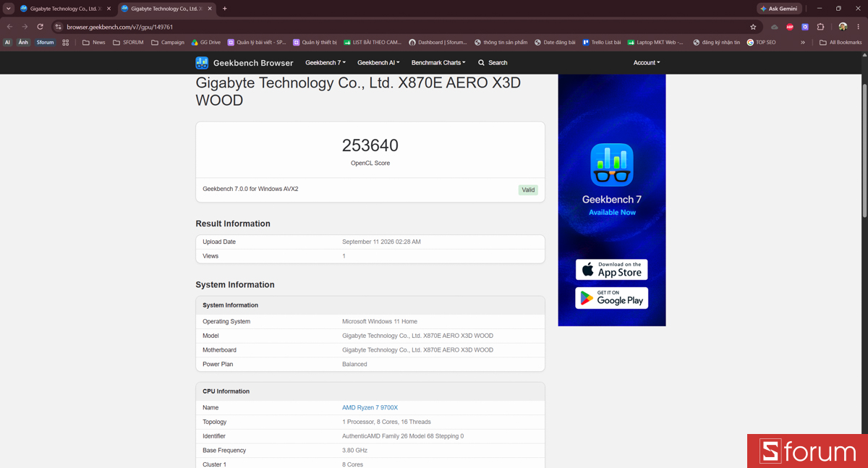The height and width of the screenshot is (468, 868).
Task: Open the Quản lý thiết bị bookmark
Action: [x=315, y=43]
